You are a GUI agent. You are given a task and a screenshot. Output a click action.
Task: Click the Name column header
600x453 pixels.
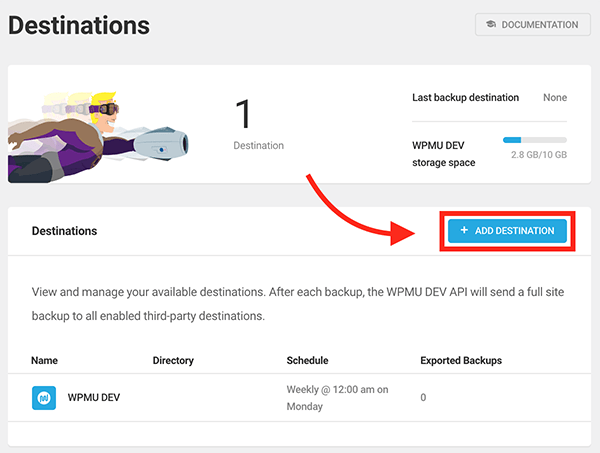45,360
